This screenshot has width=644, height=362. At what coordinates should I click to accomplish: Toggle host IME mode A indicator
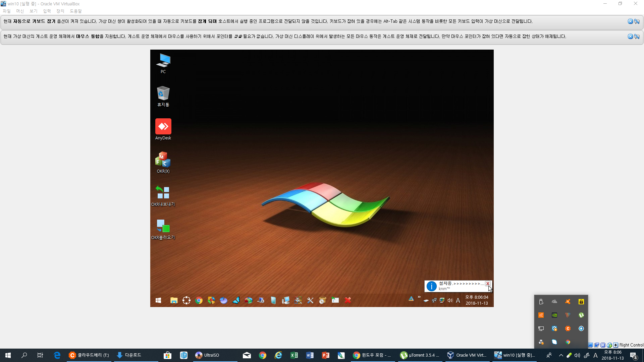(x=596, y=355)
